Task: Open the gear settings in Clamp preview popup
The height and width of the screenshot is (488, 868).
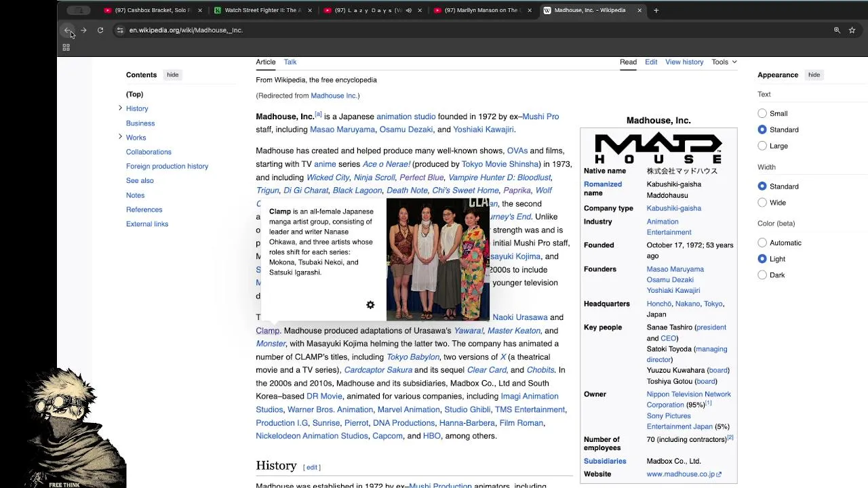Action: coord(370,305)
